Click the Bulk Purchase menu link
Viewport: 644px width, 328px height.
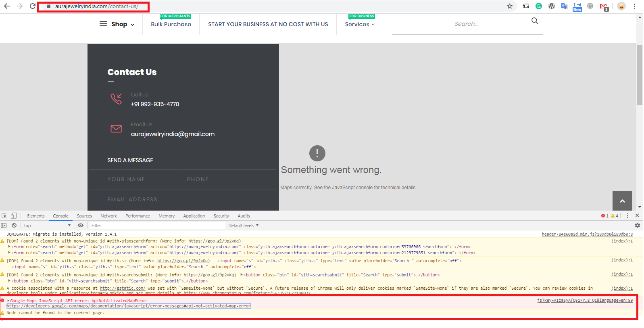tap(171, 24)
